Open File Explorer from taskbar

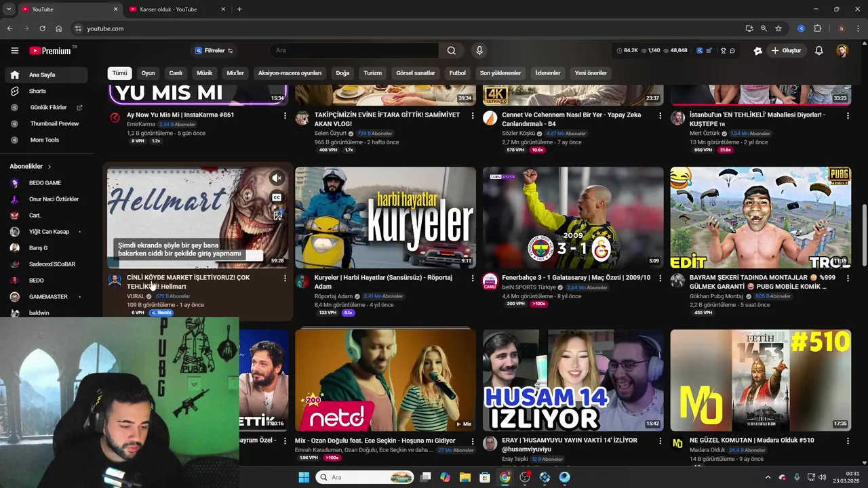click(x=465, y=477)
